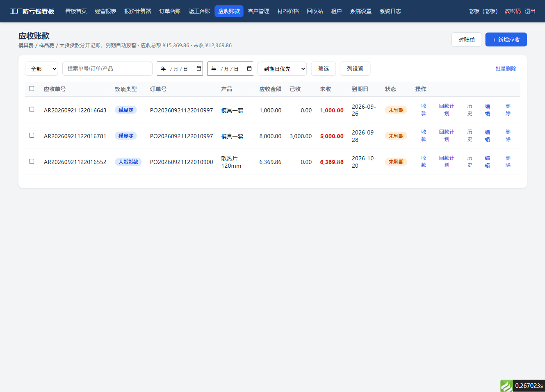Click the 对账单 button
Image resolution: width=545 pixels, height=392 pixels.
pyautogui.click(x=467, y=40)
